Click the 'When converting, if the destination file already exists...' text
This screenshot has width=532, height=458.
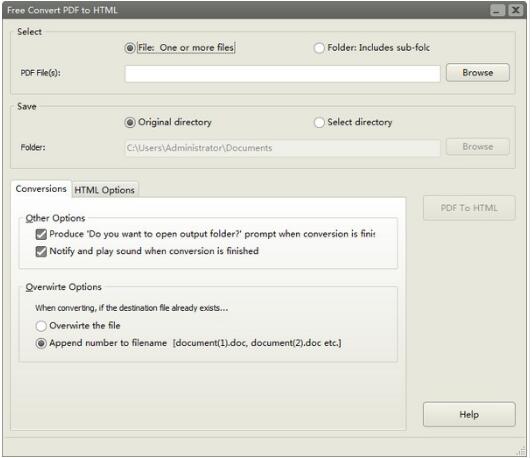(x=132, y=308)
